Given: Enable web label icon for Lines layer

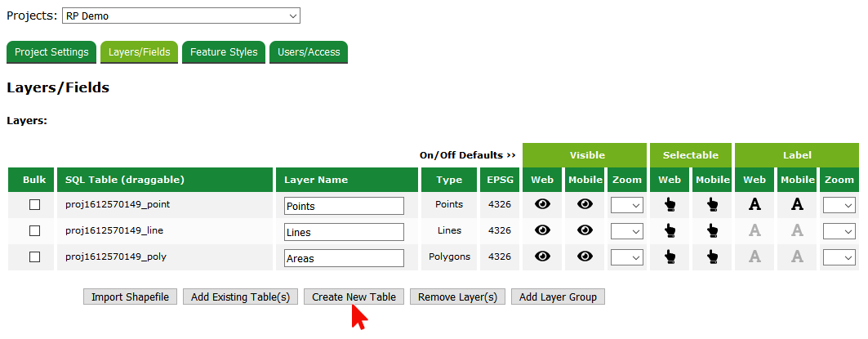Looking at the screenshot, I should click(x=754, y=231).
